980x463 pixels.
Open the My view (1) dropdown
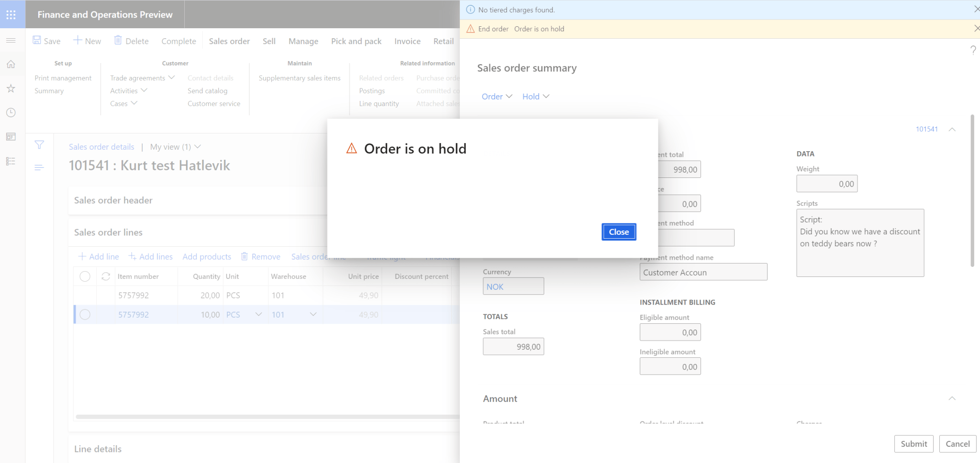pyautogui.click(x=175, y=147)
